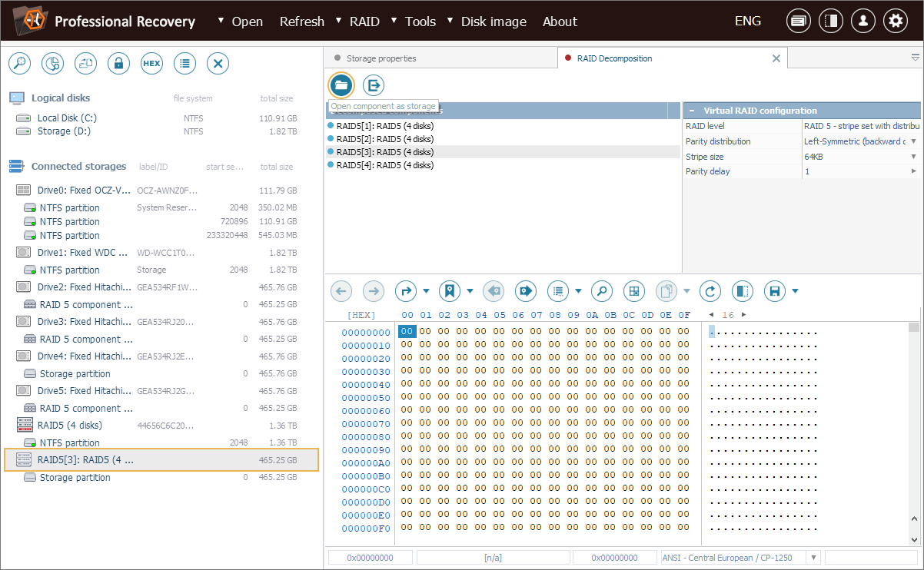Open the About menu item
Viewport: 924px width, 570px height.
[x=560, y=22]
